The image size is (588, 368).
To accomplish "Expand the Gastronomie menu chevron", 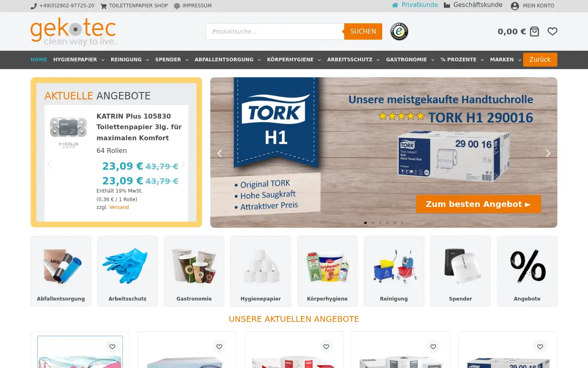I will click(x=433, y=60).
